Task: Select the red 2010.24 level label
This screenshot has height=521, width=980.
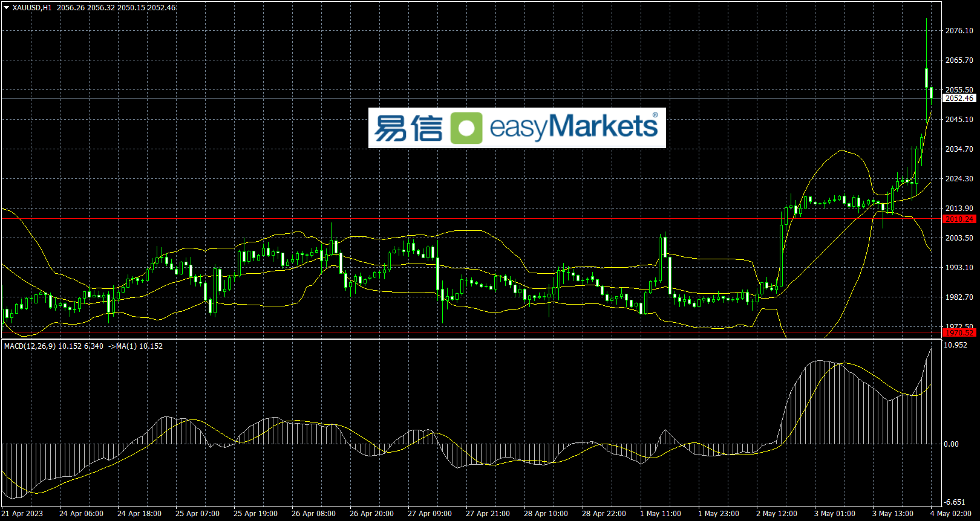Action: (959, 219)
